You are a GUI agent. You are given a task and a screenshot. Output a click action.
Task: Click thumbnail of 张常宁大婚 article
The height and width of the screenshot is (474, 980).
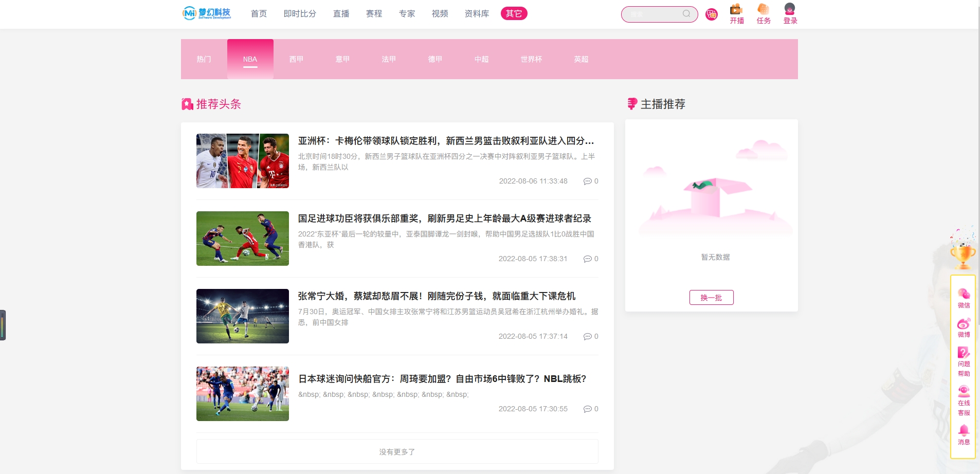243,316
